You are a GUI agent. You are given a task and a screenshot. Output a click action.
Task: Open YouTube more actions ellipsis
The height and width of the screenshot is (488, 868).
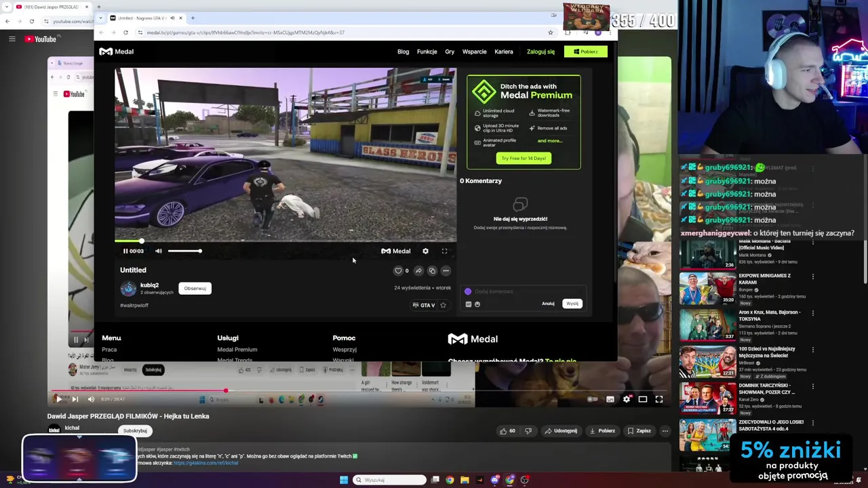665,430
